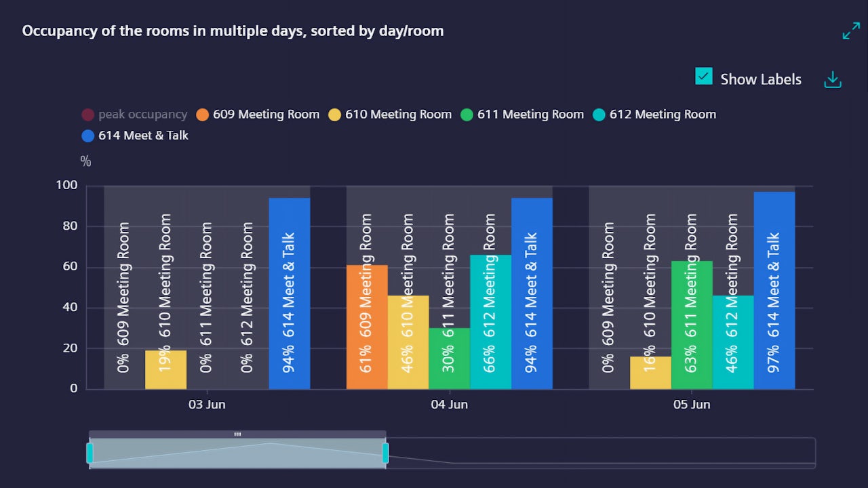868x488 pixels.
Task: Select the 30% 611 bar on 04 Jun
Action: (450, 359)
